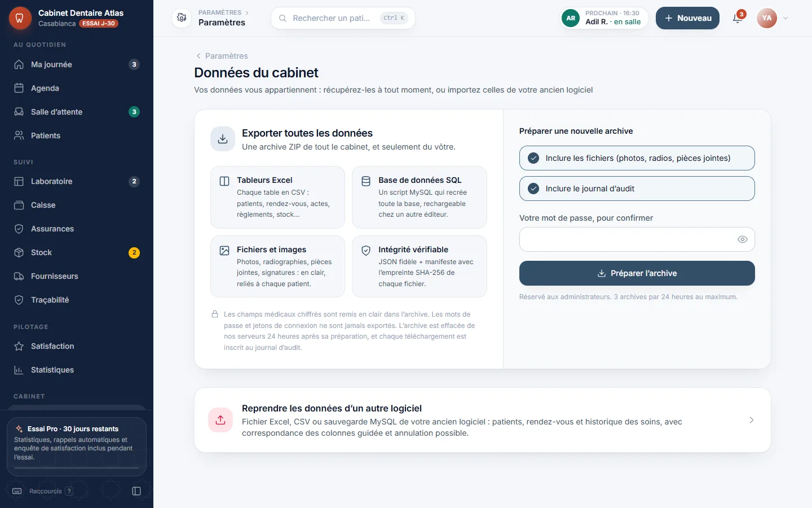Click the Rechercher un patient search box

pyautogui.click(x=343, y=18)
